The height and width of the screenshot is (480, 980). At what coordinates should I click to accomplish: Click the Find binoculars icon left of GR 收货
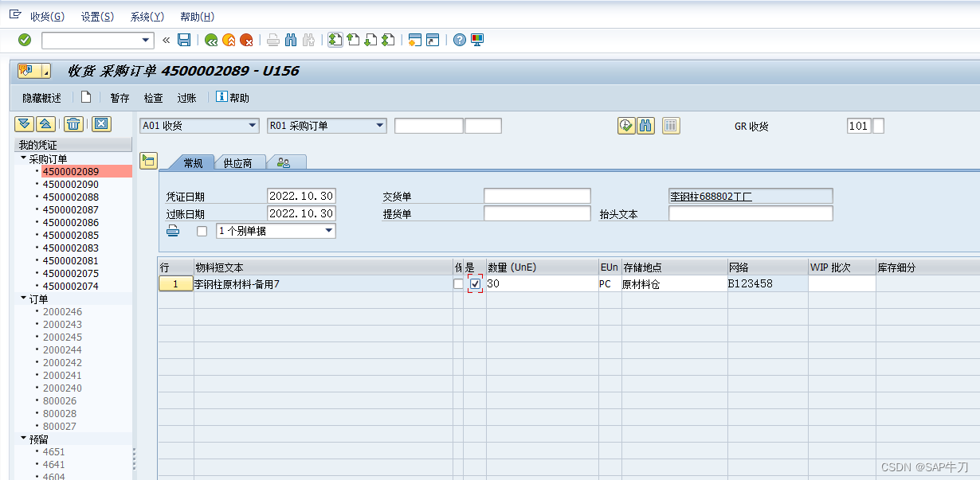point(645,126)
